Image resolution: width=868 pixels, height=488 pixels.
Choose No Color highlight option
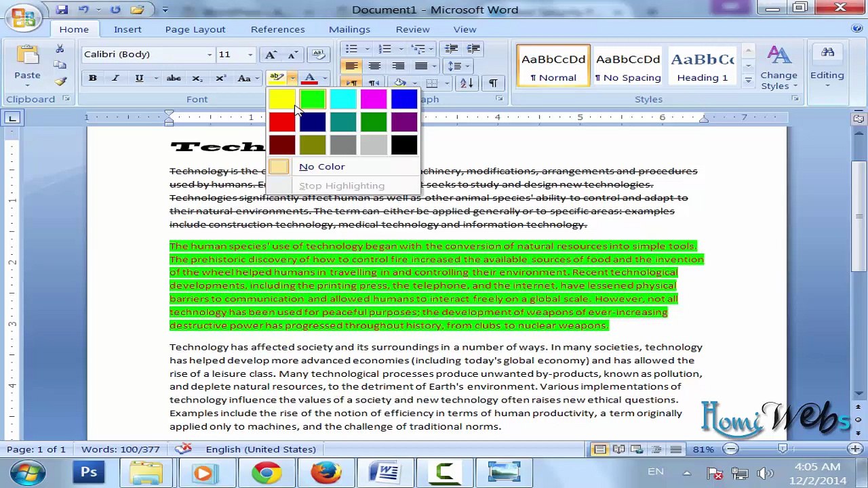(343, 167)
